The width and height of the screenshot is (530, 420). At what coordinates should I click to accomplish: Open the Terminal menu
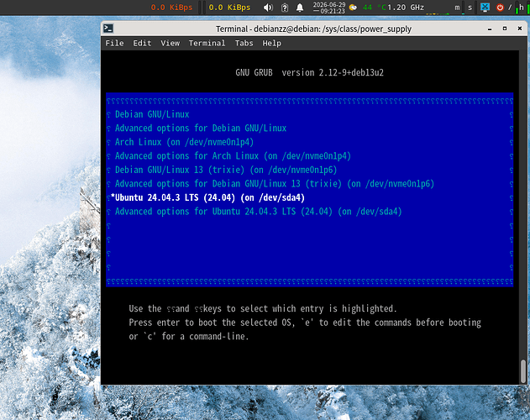coord(207,43)
